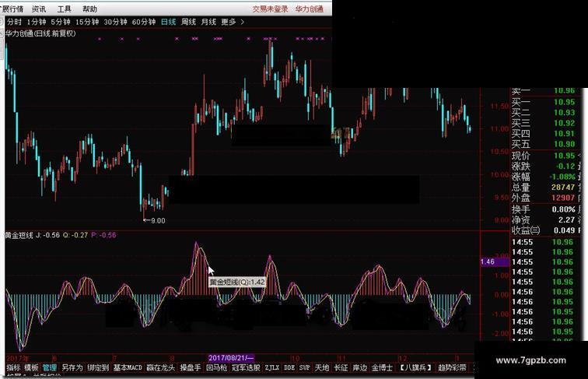Switch chart to 60分钟 period

pyautogui.click(x=144, y=22)
